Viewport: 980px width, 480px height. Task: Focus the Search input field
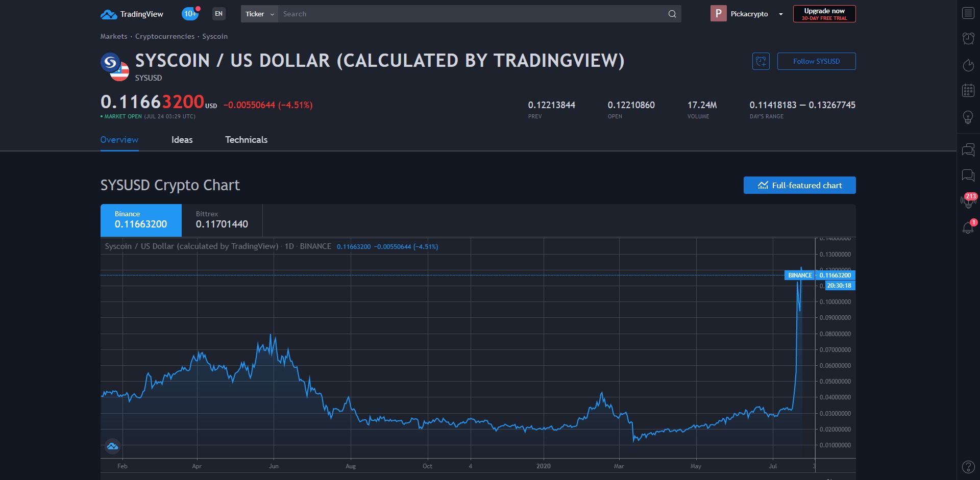tap(472, 14)
